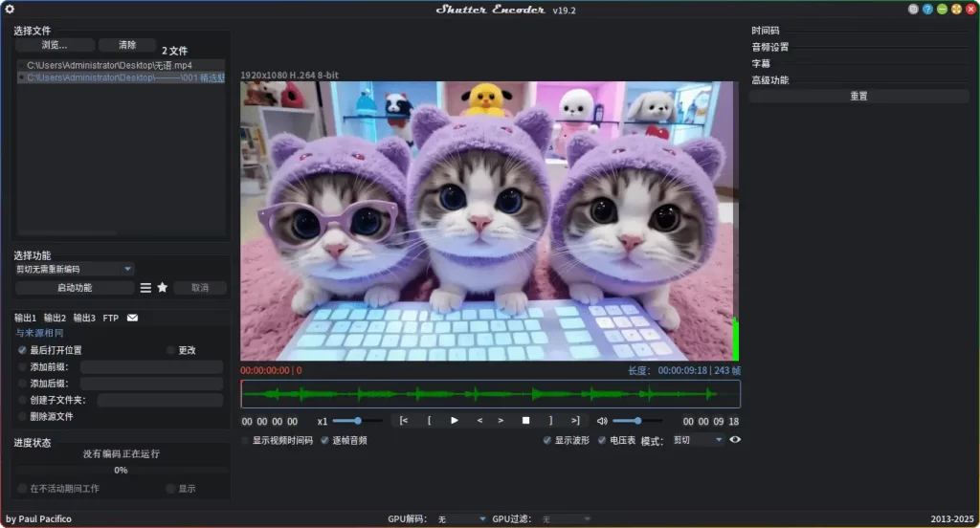Click the 创建子文件夹 text field
980x528 pixels.
click(160, 400)
